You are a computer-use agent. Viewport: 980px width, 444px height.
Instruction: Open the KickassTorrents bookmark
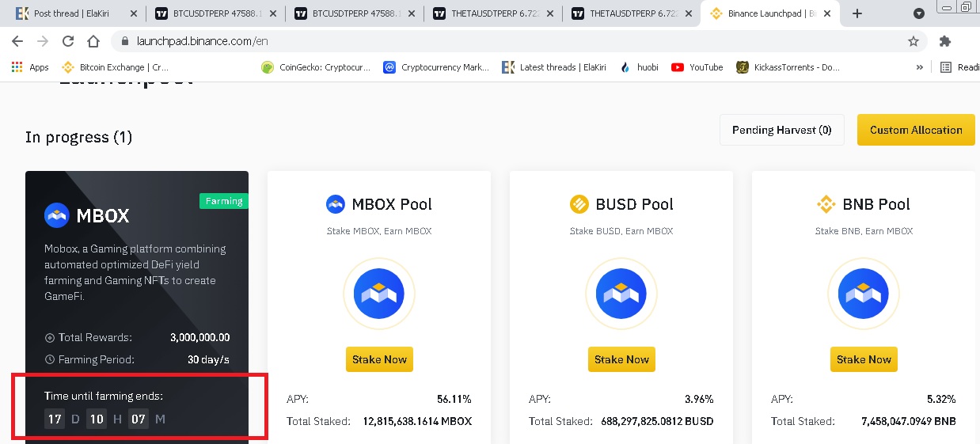(x=788, y=67)
